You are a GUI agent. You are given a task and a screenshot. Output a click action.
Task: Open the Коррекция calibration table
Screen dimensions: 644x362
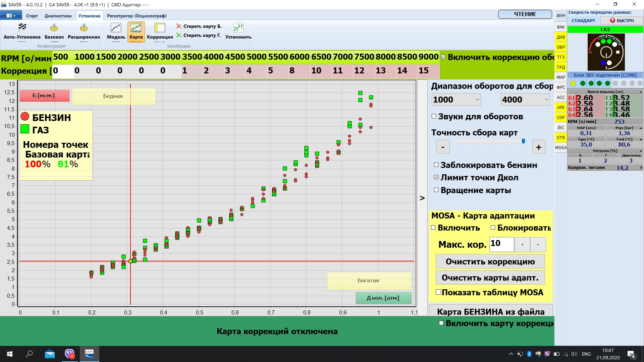click(x=160, y=32)
